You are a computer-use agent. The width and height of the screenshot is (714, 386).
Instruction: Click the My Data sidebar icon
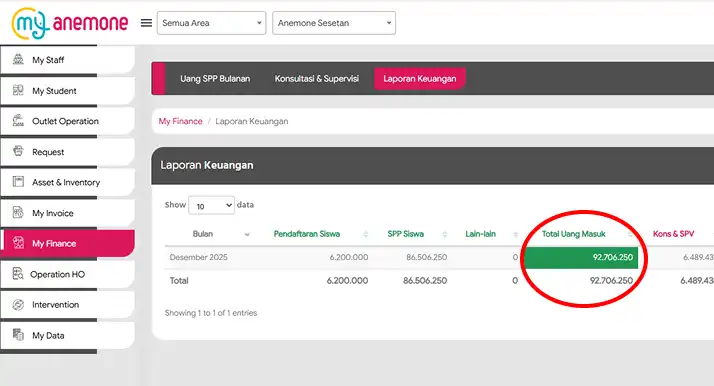[18, 335]
